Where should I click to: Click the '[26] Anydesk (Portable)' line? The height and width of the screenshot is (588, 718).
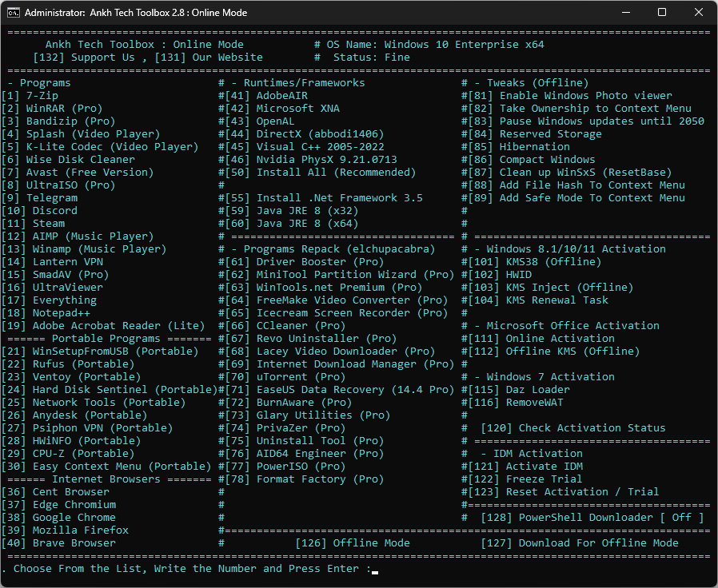coord(74,416)
